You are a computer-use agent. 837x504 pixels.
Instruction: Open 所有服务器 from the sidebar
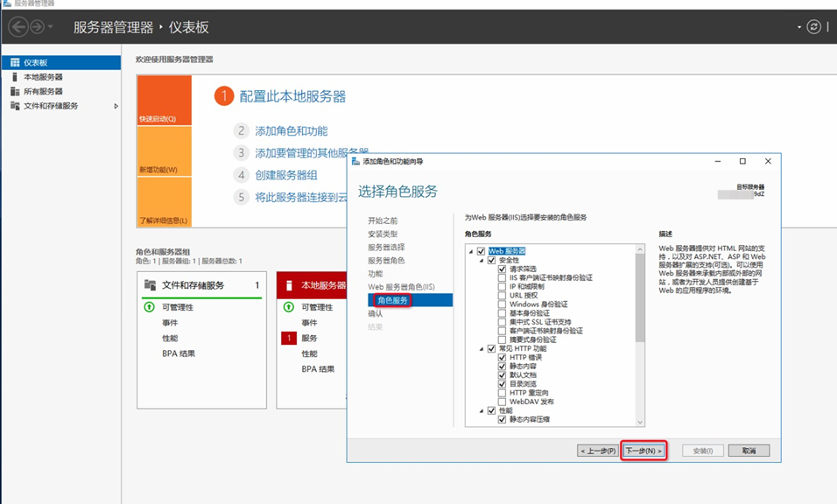point(42,91)
